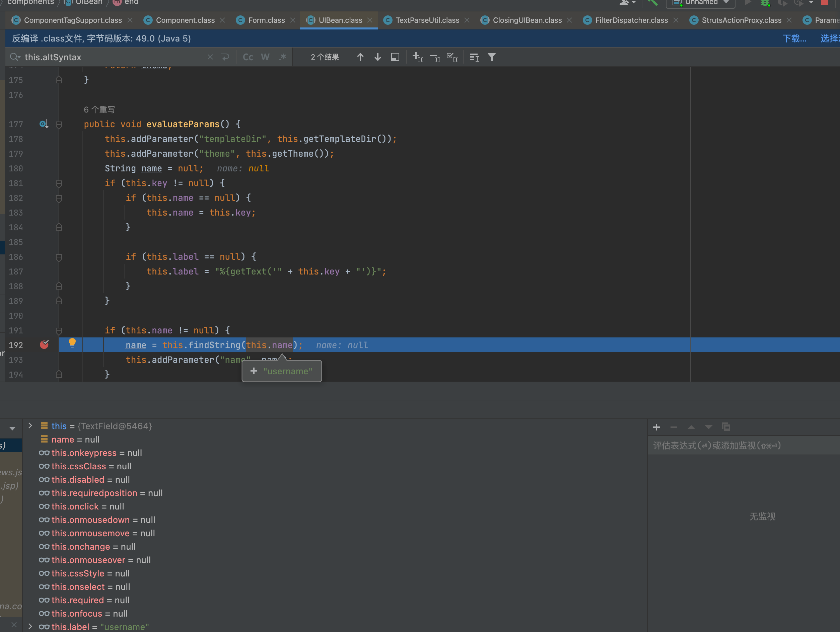The height and width of the screenshot is (632, 840).
Task: Click the move watch up arrow
Action: click(691, 427)
